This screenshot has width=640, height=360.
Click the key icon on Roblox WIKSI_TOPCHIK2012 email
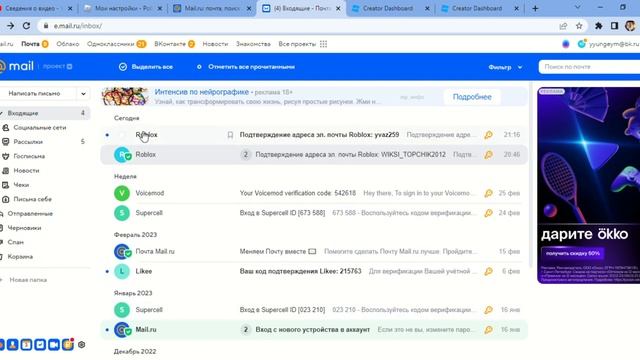tap(488, 155)
